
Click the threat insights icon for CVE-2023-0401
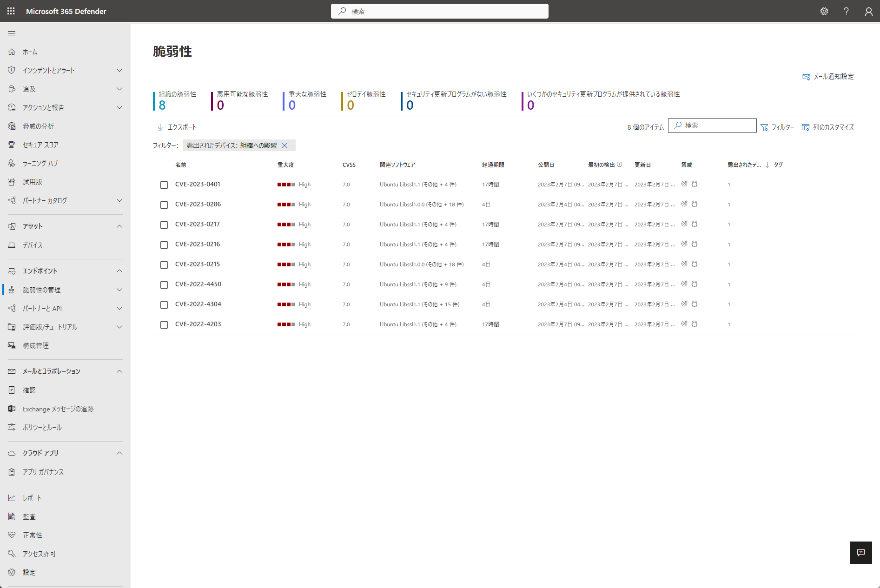684,184
